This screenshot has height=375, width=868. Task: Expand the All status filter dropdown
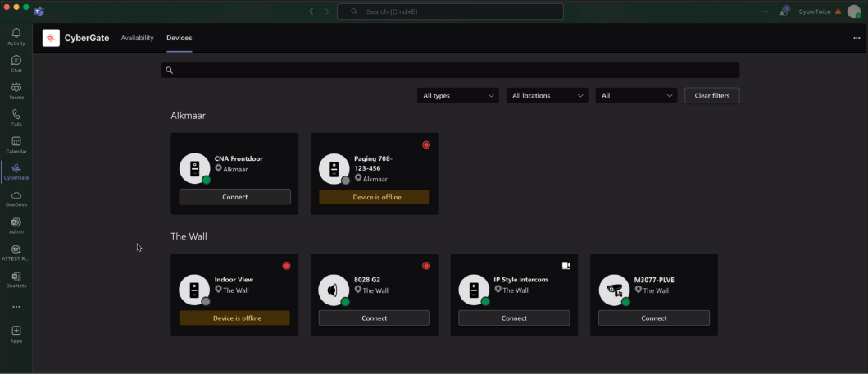tap(636, 95)
